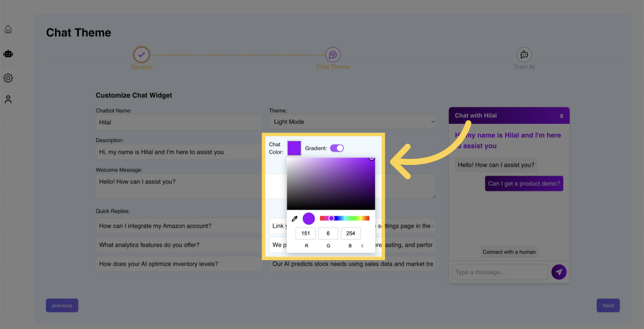The height and width of the screenshot is (329, 644).
Task: Click the Chat Theme page title
Action: [x=78, y=33]
